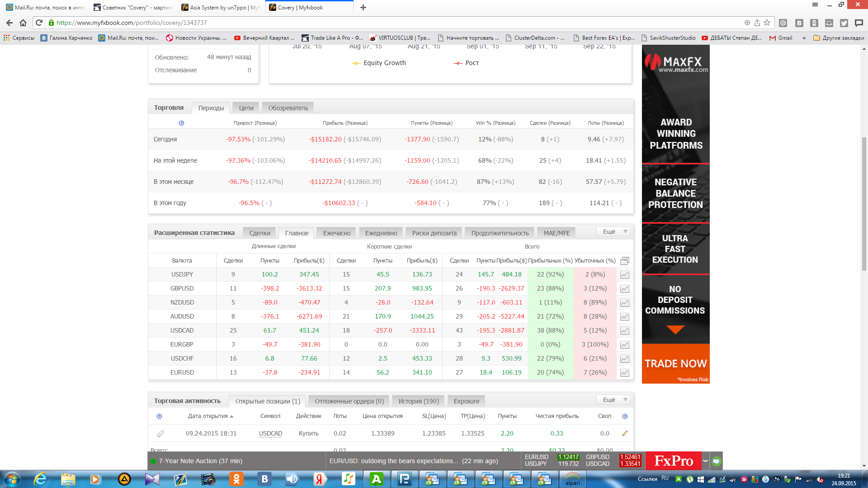
Task: Open the Продолжительность tab
Action: coord(500,233)
